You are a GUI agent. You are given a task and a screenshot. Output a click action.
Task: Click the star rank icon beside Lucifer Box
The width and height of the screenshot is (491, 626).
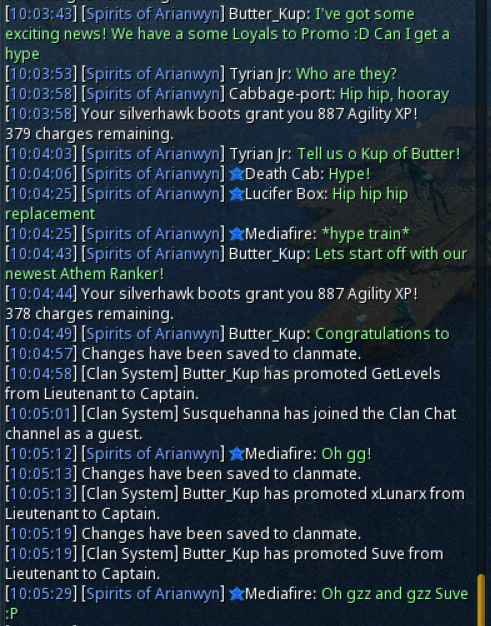tap(236, 194)
